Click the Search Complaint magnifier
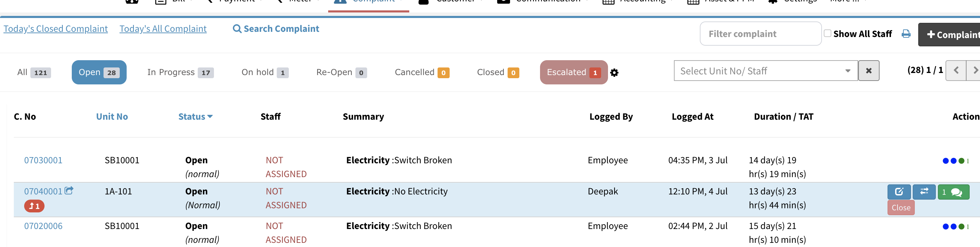This screenshot has width=980, height=247. [237, 29]
